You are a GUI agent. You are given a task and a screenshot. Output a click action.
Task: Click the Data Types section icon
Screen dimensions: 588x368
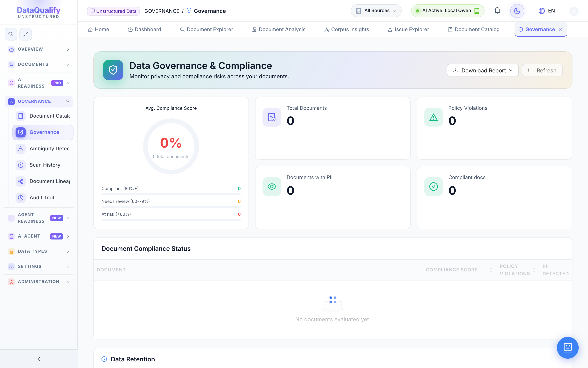(x=11, y=251)
